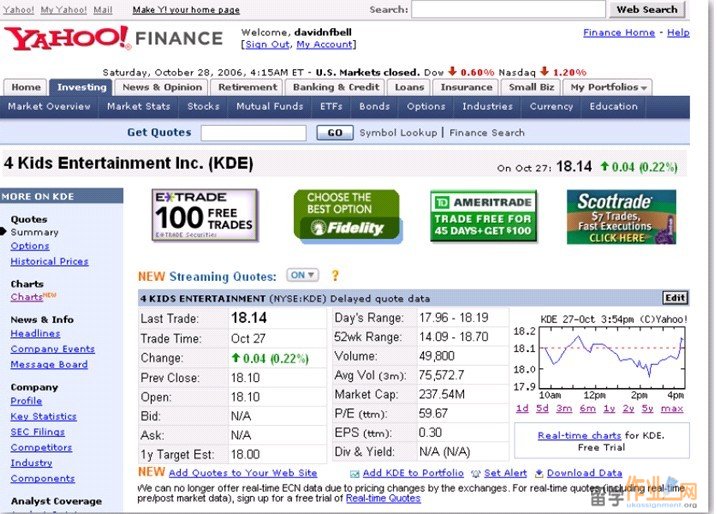Open the Banking & Credit tab

[336, 87]
